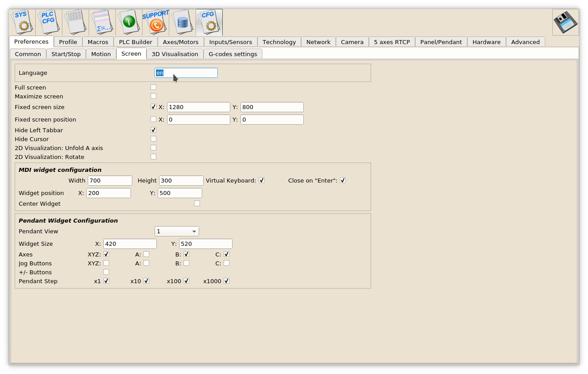Enable the Full screen checkbox
The image size is (588, 374).
click(x=153, y=87)
